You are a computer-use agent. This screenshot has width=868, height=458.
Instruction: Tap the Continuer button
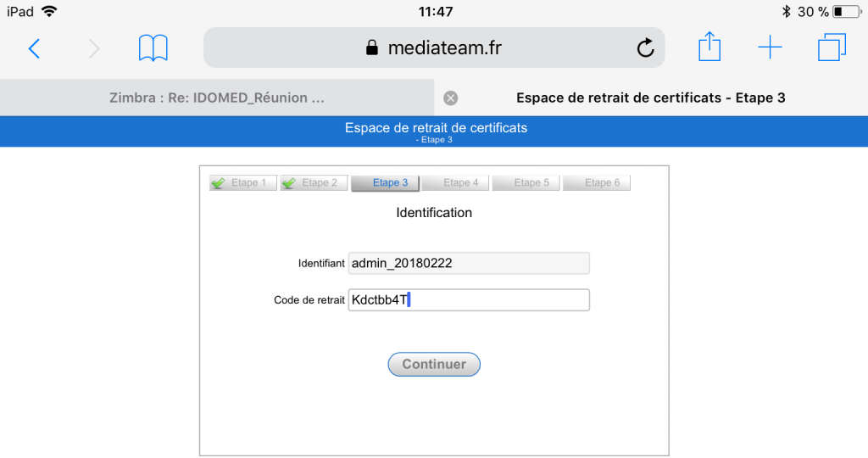434,364
